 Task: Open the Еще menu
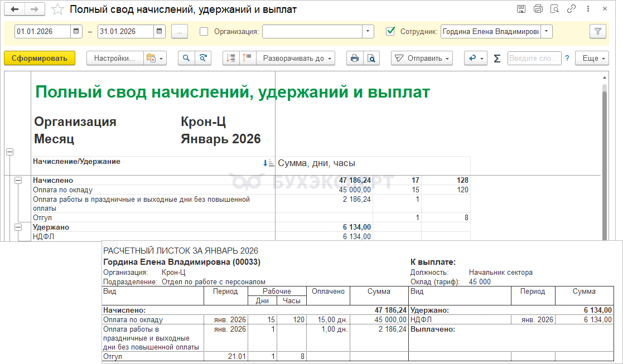click(594, 58)
